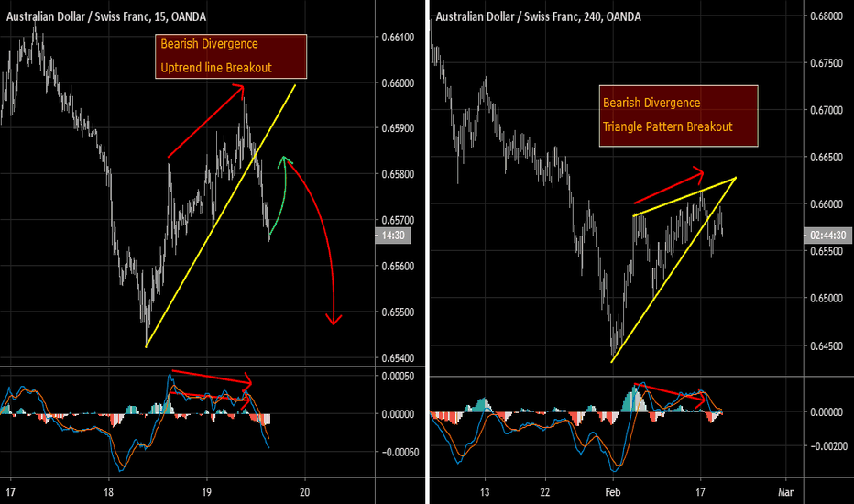The height and width of the screenshot is (504, 854).
Task: Click price level 0.65900
Action: [398, 128]
